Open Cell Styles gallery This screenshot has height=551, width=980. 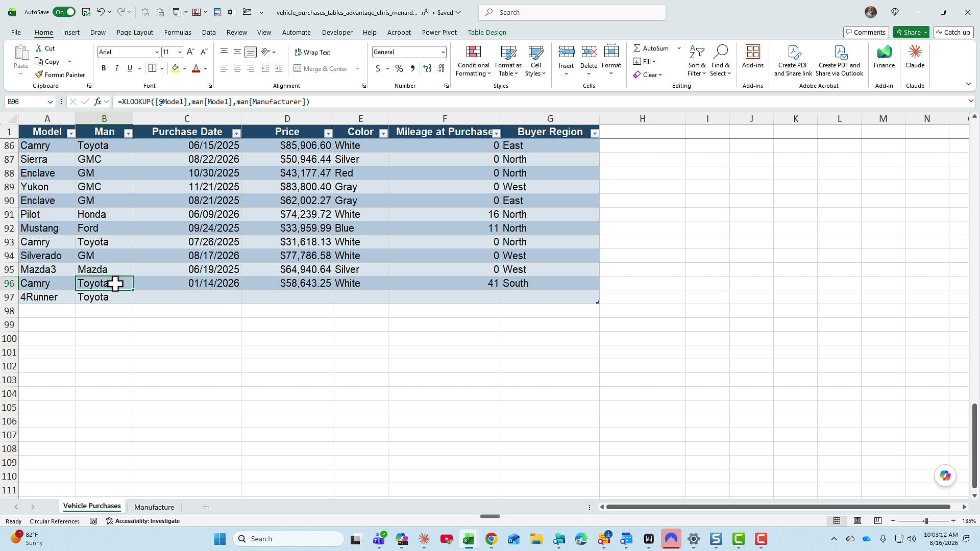[535, 61]
